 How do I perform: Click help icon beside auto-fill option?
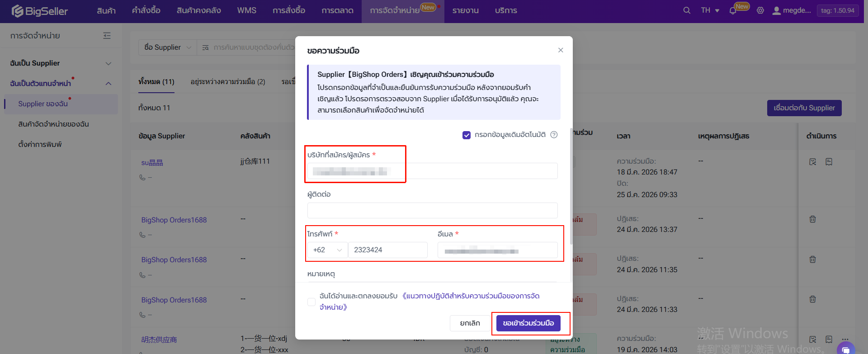[554, 135]
